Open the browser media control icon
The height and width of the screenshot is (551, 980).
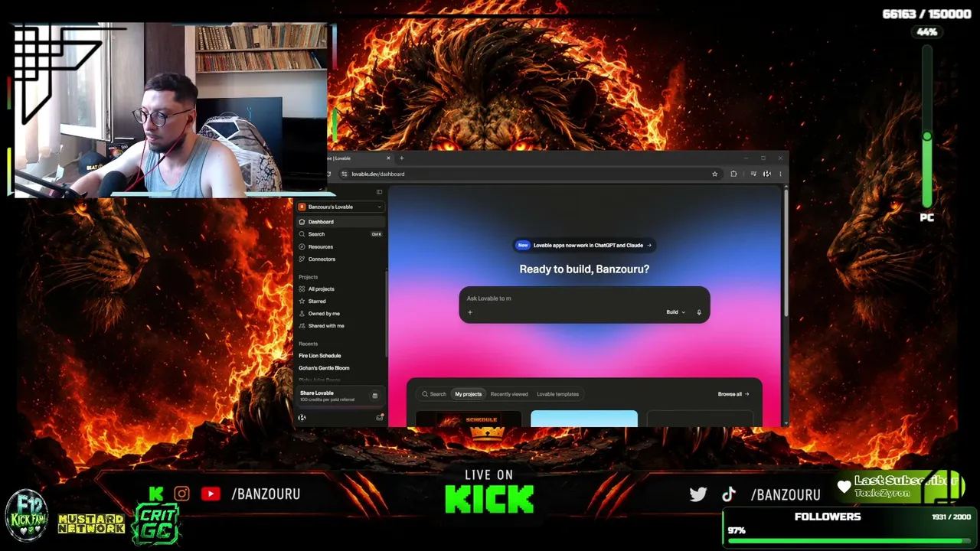pos(753,174)
